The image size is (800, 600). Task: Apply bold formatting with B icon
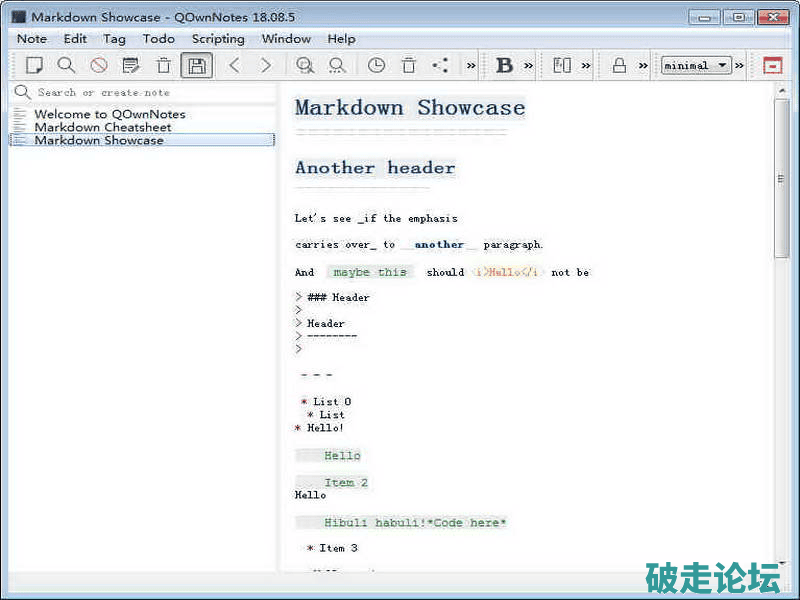(x=504, y=66)
